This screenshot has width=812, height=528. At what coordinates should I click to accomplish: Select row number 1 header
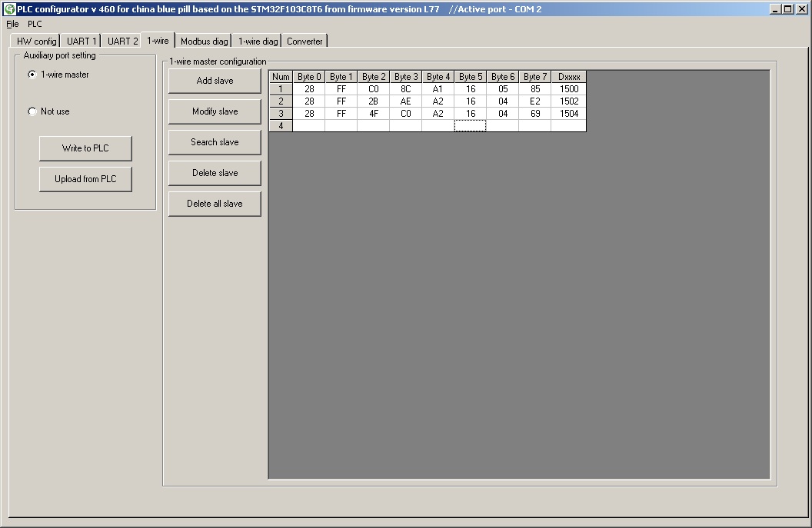click(281, 89)
